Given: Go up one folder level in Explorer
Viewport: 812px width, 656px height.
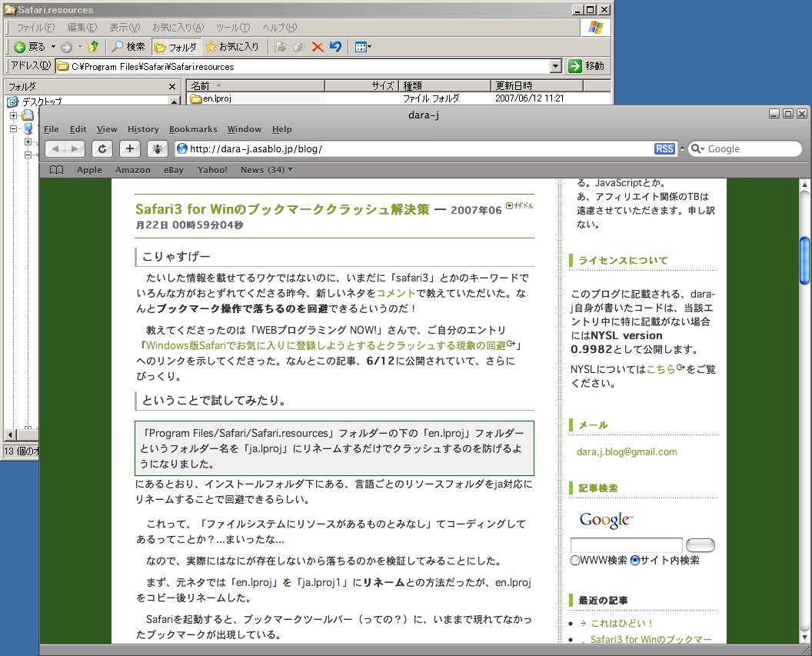Looking at the screenshot, I should pos(94,47).
